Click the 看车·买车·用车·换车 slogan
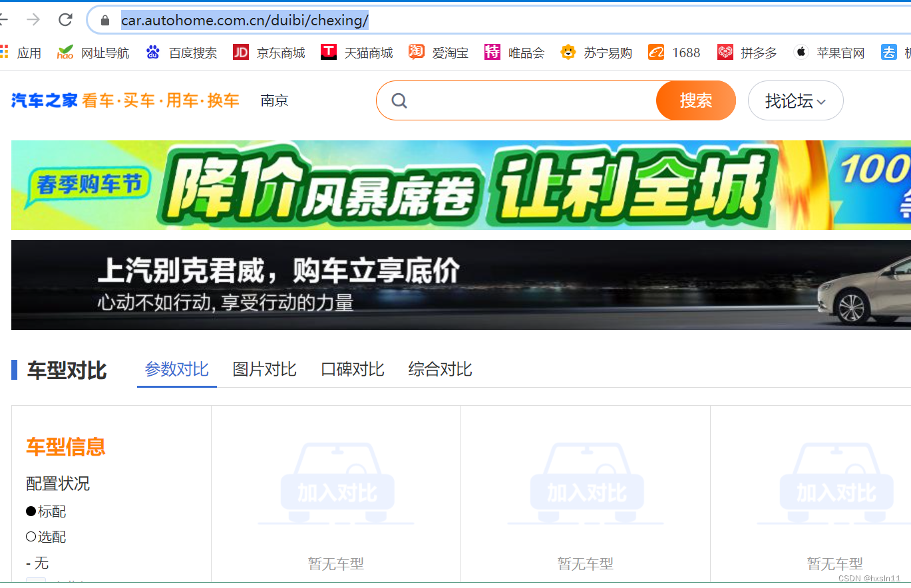This screenshot has height=588, width=911. coord(160,100)
